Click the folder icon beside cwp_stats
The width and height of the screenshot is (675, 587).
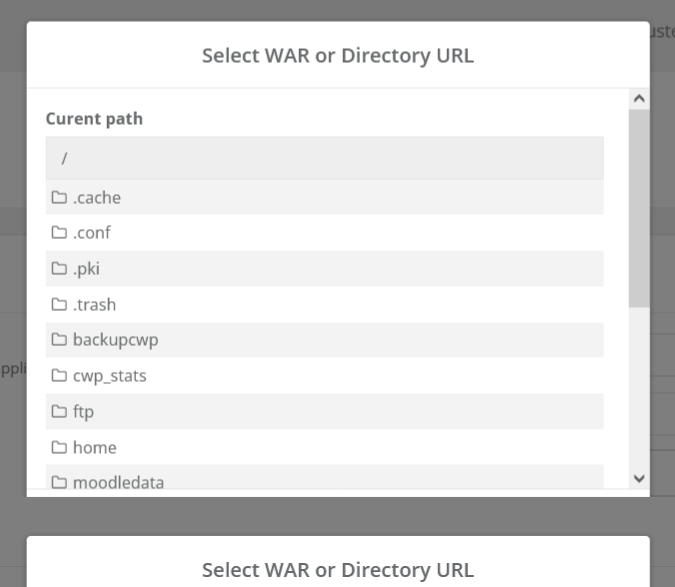(59, 376)
